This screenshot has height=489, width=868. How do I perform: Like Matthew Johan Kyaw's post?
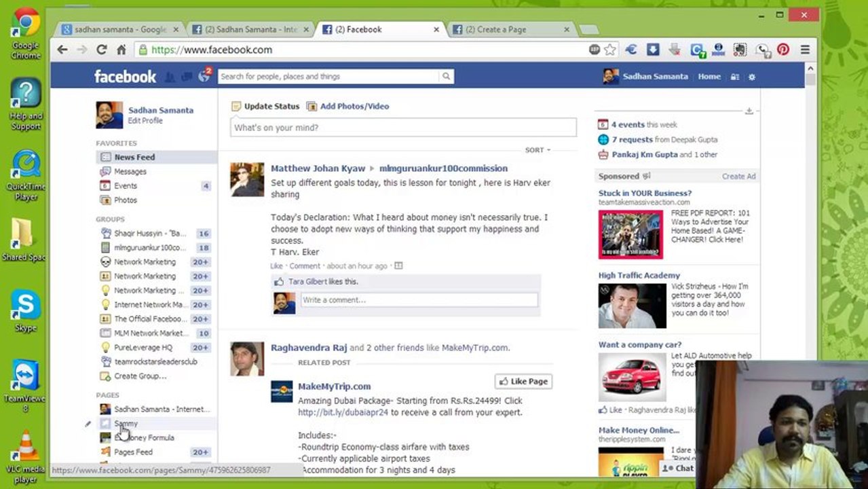276,266
